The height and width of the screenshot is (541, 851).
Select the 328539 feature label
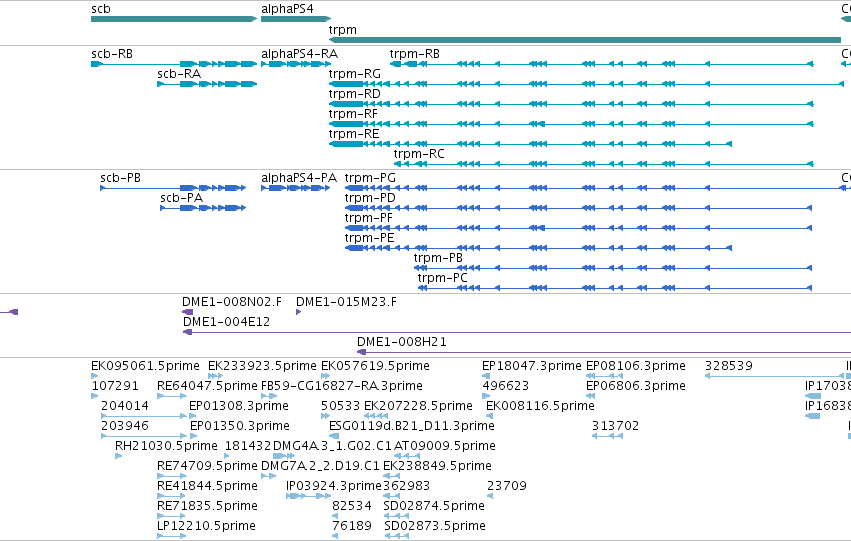[729, 366]
